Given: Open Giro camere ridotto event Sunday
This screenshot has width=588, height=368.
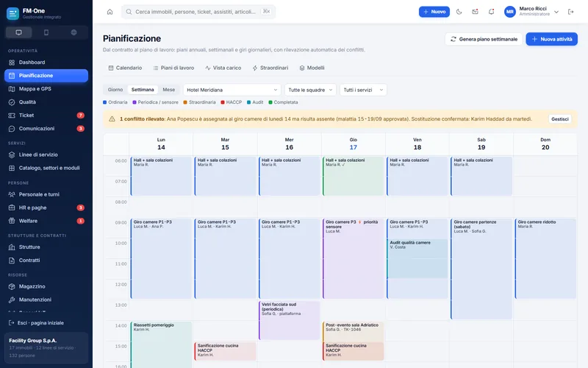Looking at the screenshot, I should click(545, 259).
